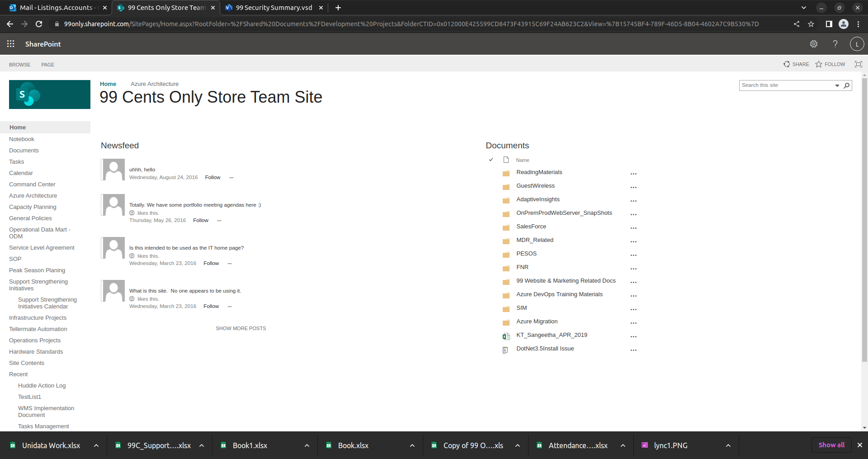
Task: Expand Unidata Work.xlsx download options
Action: click(96, 445)
